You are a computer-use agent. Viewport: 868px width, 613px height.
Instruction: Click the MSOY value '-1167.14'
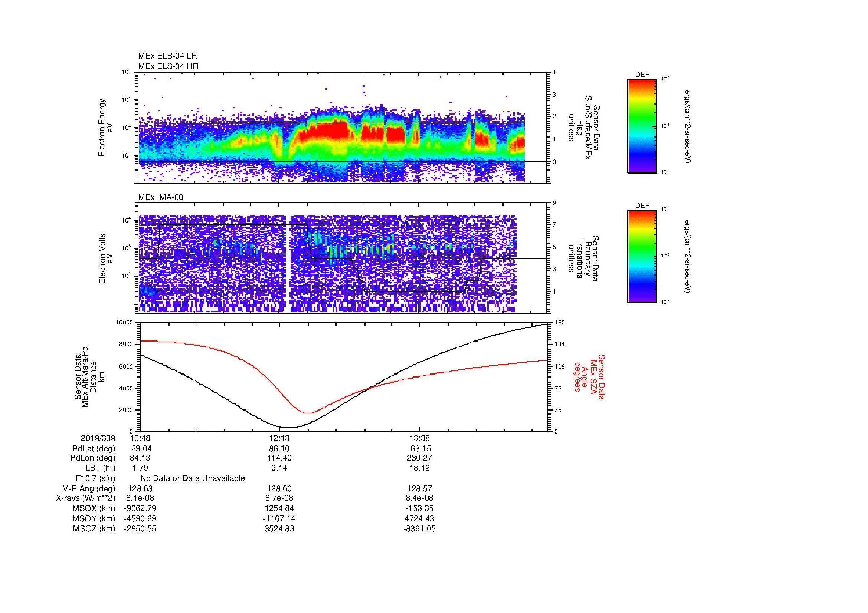tap(279, 518)
